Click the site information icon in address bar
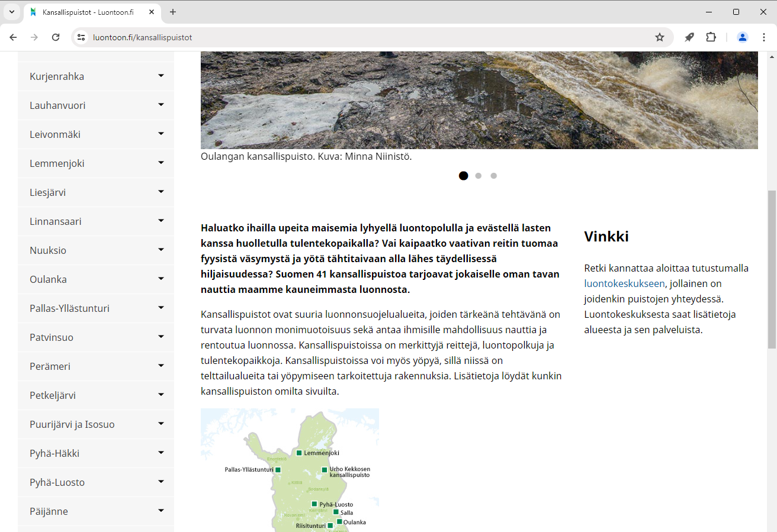Viewport: 777px width, 532px height. pyautogui.click(x=82, y=37)
